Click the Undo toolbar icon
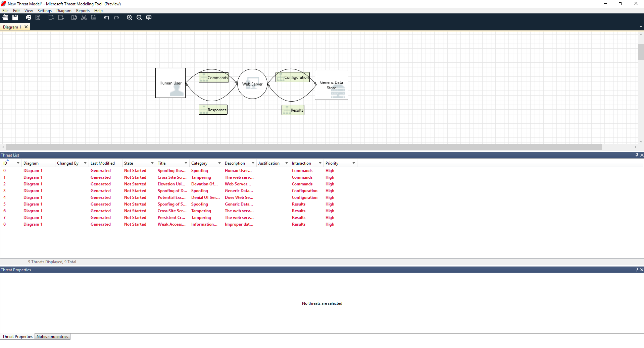Image resolution: width=644 pixels, height=348 pixels. [106, 17]
